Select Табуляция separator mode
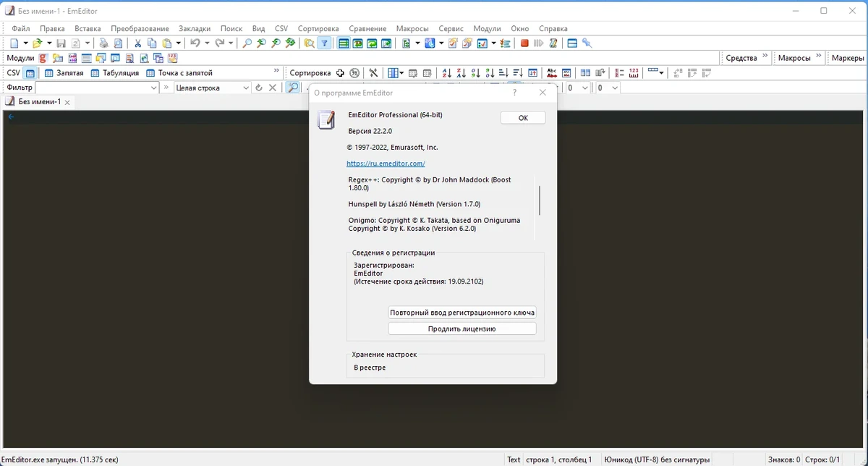The height and width of the screenshot is (466, 868). tap(114, 73)
